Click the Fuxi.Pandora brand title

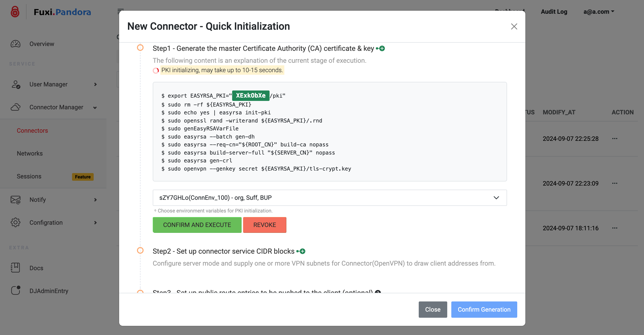pos(62,12)
